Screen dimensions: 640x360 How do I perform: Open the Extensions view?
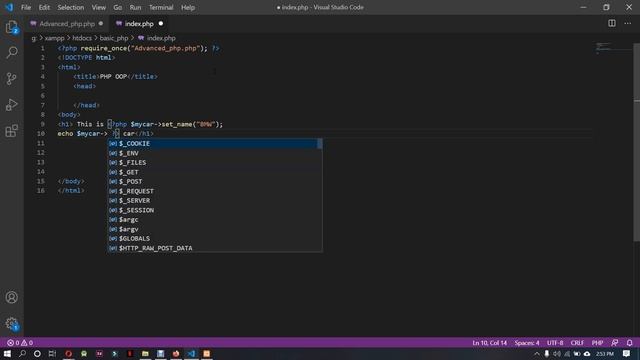click(12, 131)
